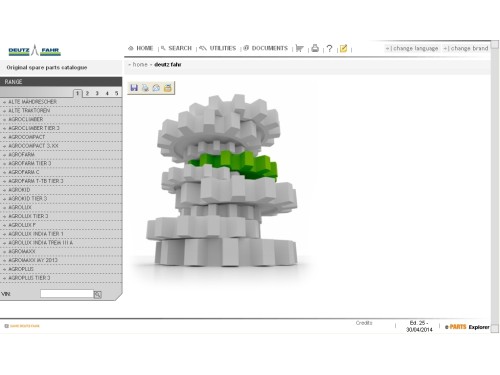This screenshot has height=375, width=500.
Task: Click the second image toolbar icon, beside the floppy disk
Action: (145, 88)
